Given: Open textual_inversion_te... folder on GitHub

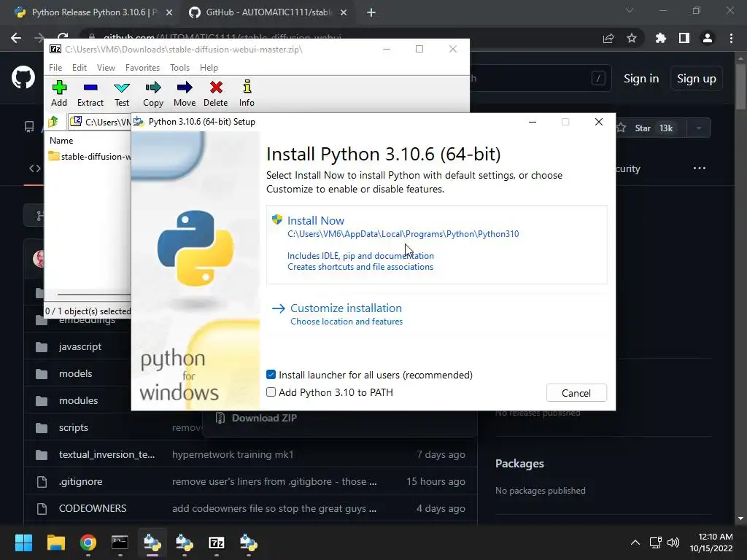Looking at the screenshot, I should [107, 455].
